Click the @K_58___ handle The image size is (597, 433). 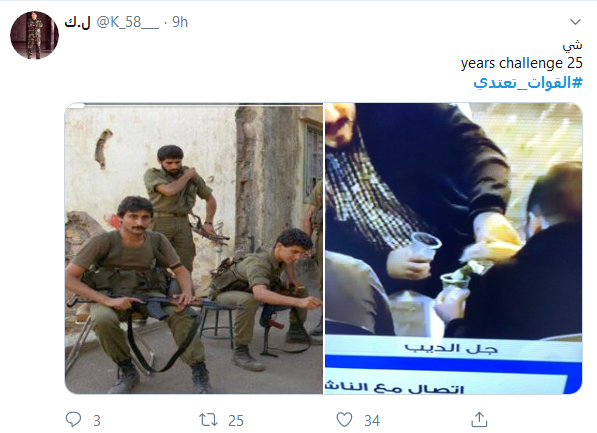tap(127, 22)
